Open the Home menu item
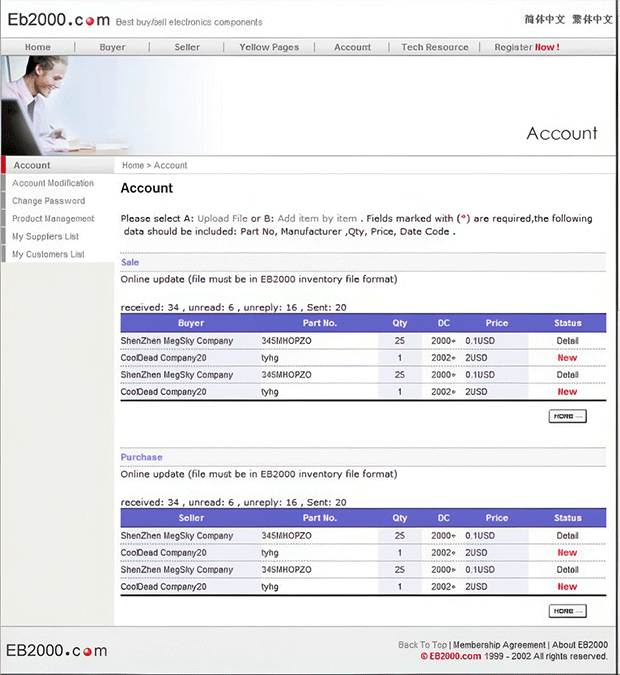This screenshot has width=620, height=675. click(x=38, y=47)
